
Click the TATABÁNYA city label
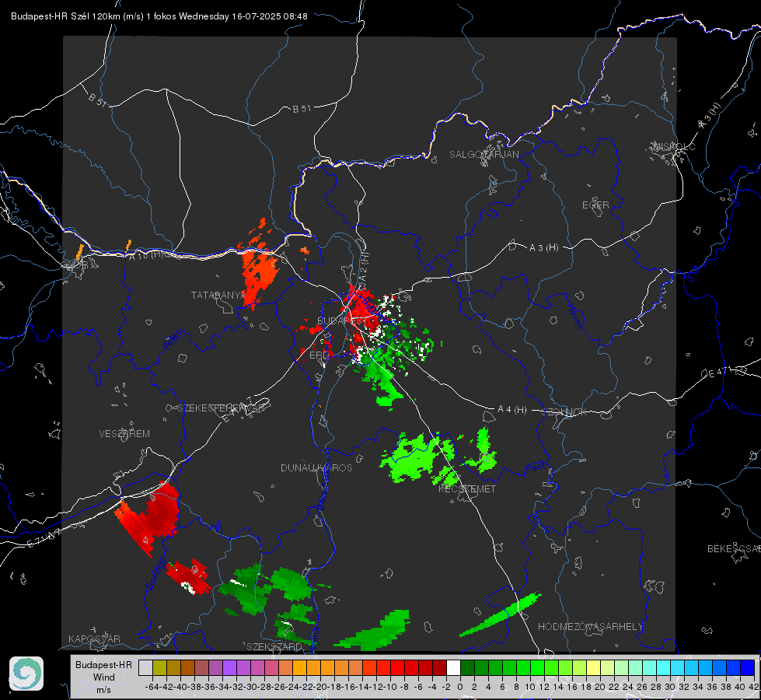[218, 296]
